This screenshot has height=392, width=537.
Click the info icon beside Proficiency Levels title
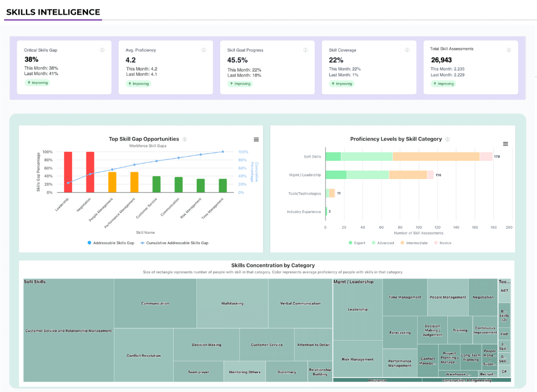[449, 139]
